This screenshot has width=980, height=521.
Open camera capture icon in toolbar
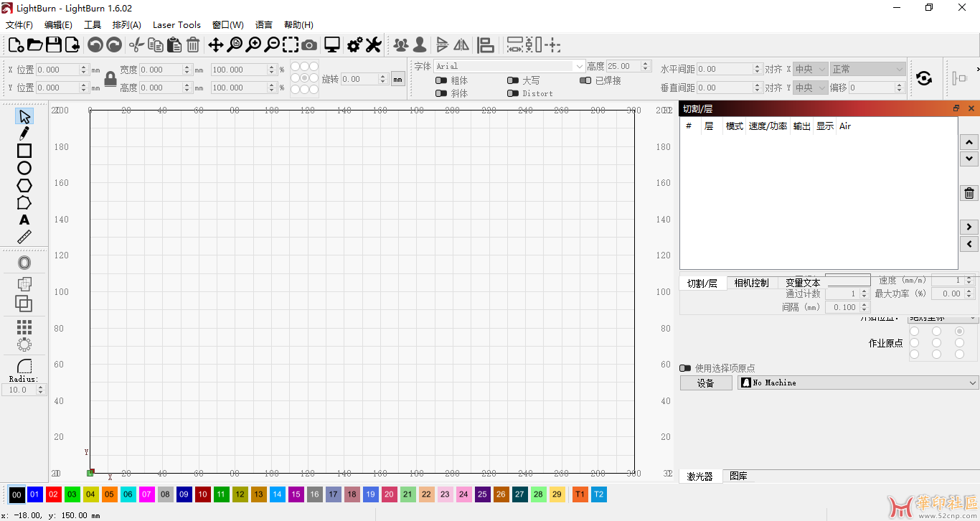[x=309, y=45]
